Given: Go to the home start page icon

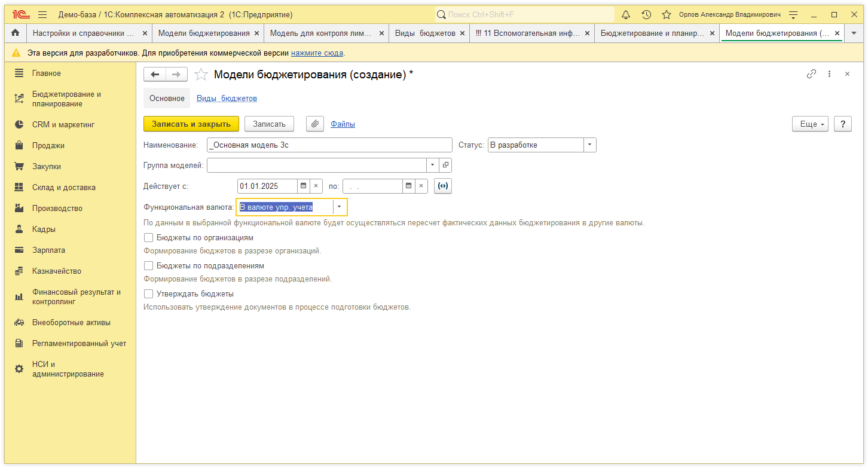Looking at the screenshot, I should (16, 33).
